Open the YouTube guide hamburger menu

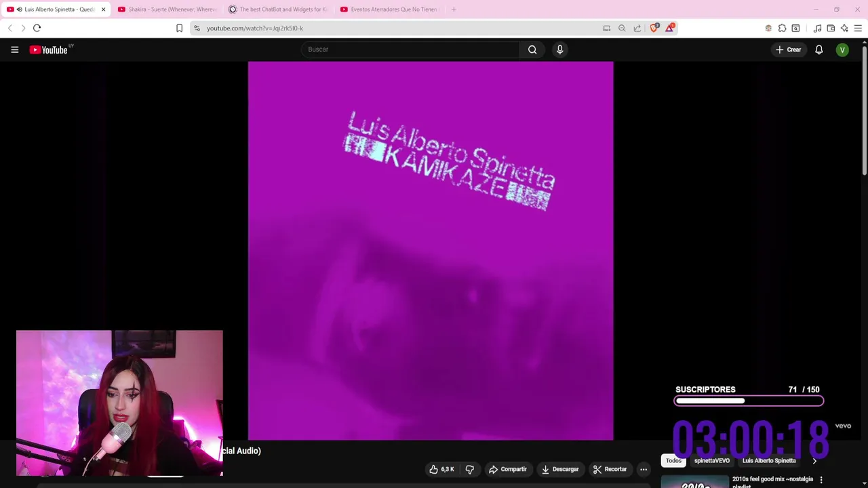[14, 49]
